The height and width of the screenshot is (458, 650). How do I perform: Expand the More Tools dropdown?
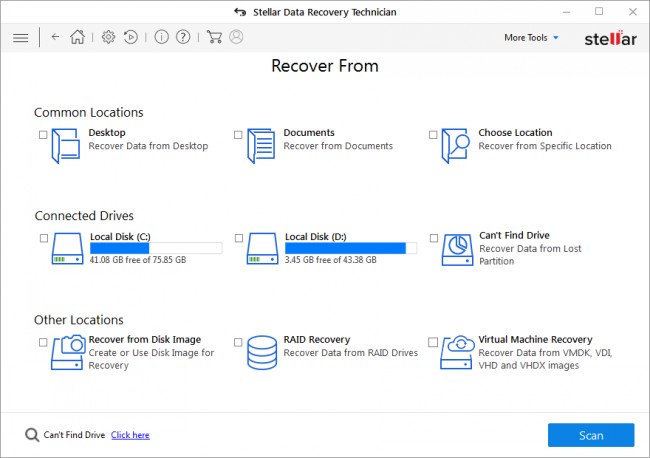click(531, 38)
